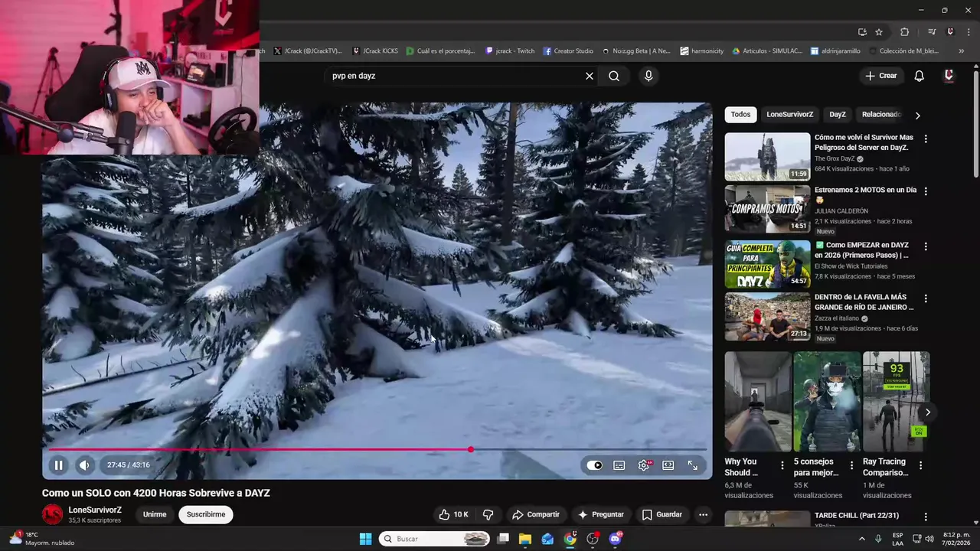Open the weather widget showing 18°C
This screenshot has width=980, height=551.
click(x=42, y=539)
